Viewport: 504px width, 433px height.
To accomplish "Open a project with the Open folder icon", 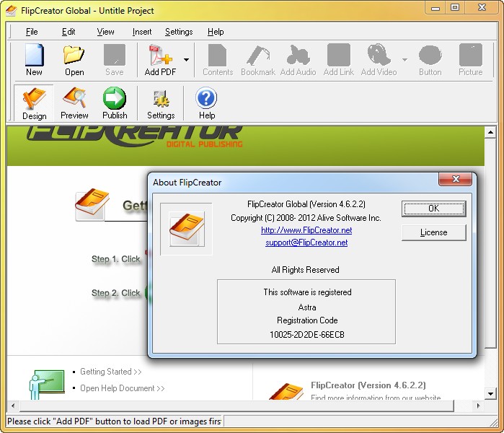I will point(74,60).
